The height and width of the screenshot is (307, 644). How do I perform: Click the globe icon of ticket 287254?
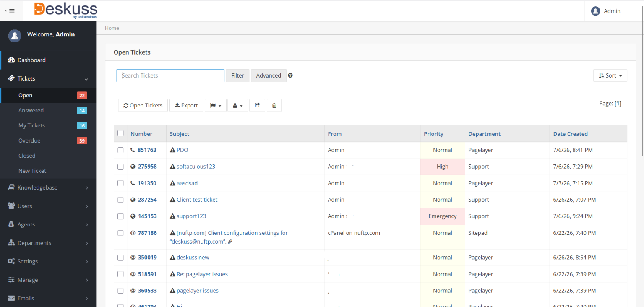click(x=133, y=200)
